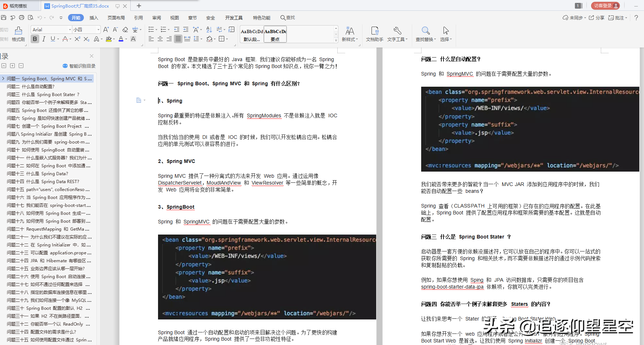644x345 pixels.
Task: Expand the numbered list dropdown arrow
Action: [169, 29]
